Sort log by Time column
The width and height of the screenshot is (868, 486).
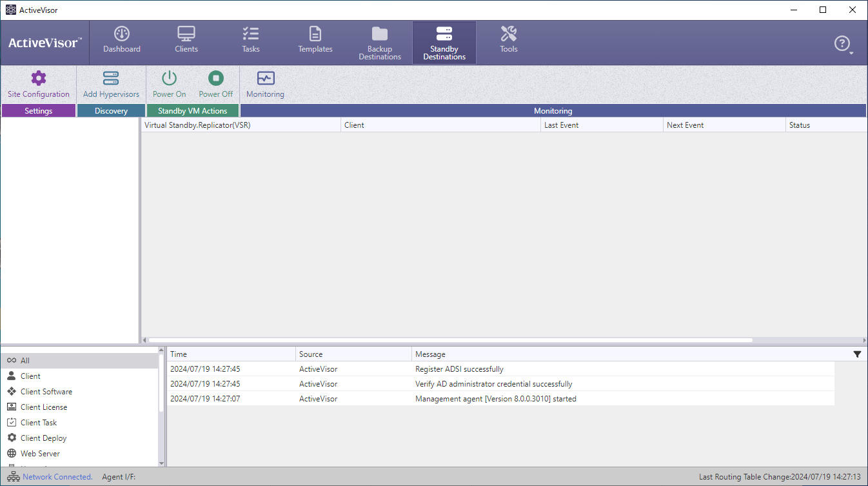pyautogui.click(x=232, y=354)
